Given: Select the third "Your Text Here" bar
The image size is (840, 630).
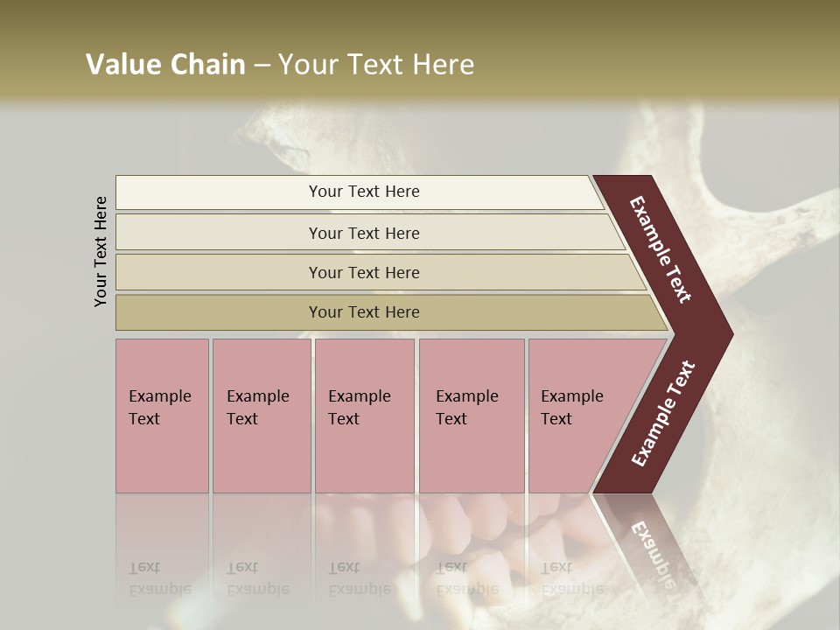Looking at the screenshot, I should (x=364, y=272).
